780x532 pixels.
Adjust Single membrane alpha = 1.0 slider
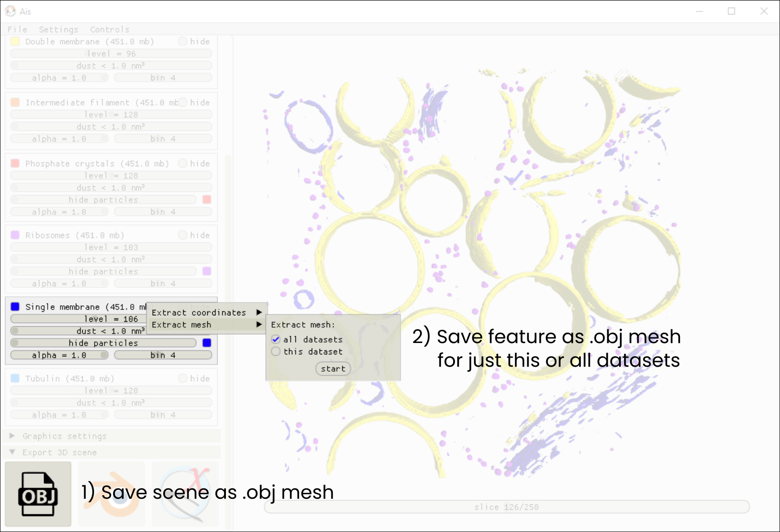point(59,355)
